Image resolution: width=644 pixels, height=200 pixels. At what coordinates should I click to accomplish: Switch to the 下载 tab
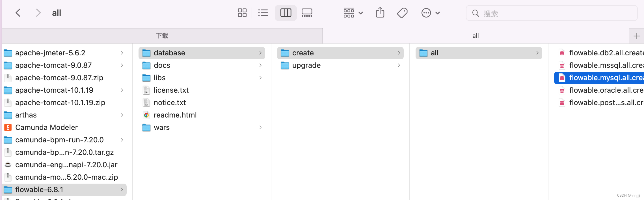162,36
